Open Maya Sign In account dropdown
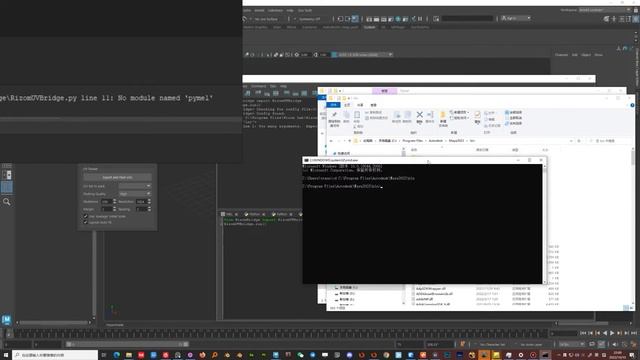Viewport: 640px width, 360px height. tap(516, 18)
